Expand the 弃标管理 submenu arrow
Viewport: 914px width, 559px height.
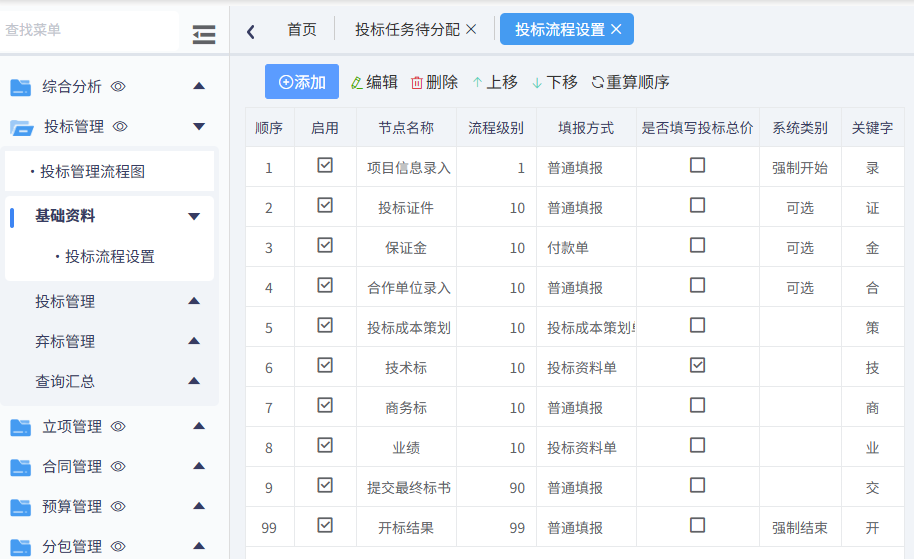[x=194, y=341]
